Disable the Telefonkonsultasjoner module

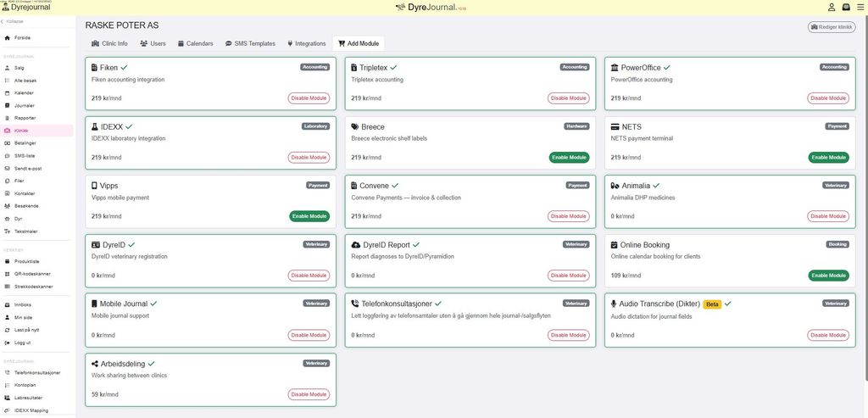pyautogui.click(x=569, y=335)
